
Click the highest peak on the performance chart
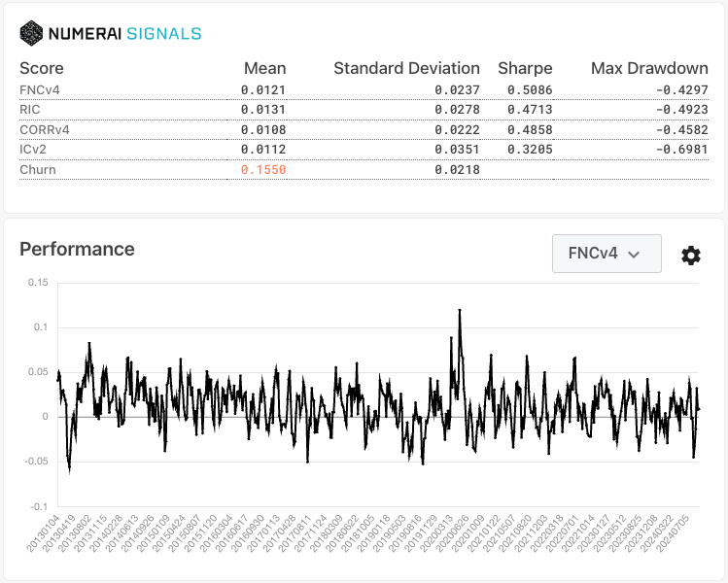tap(459, 311)
